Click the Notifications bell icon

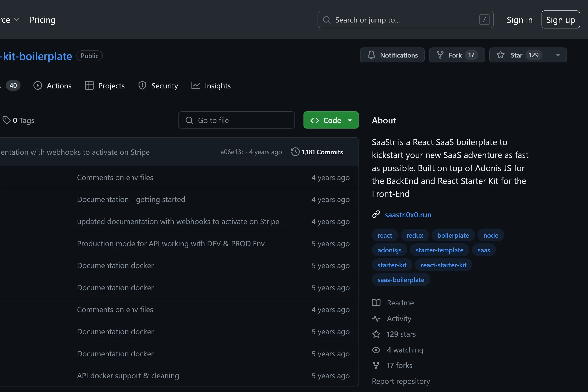[x=371, y=55]
